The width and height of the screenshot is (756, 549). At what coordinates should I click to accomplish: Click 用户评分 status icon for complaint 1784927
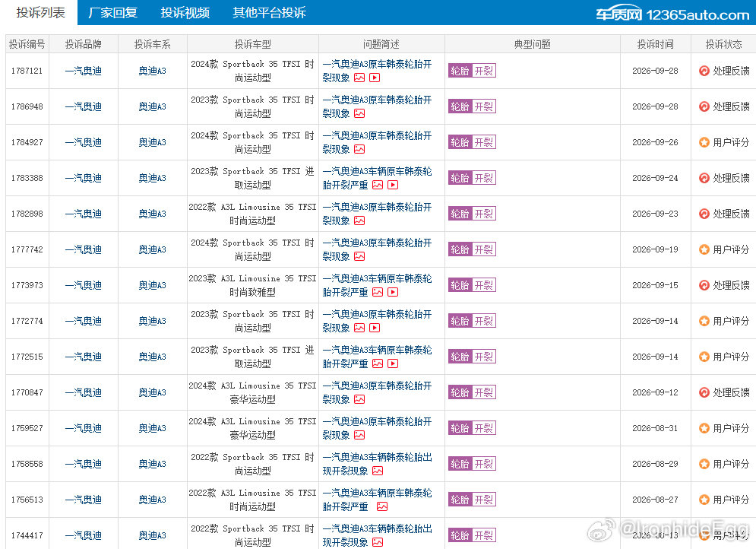coord(704,142)
